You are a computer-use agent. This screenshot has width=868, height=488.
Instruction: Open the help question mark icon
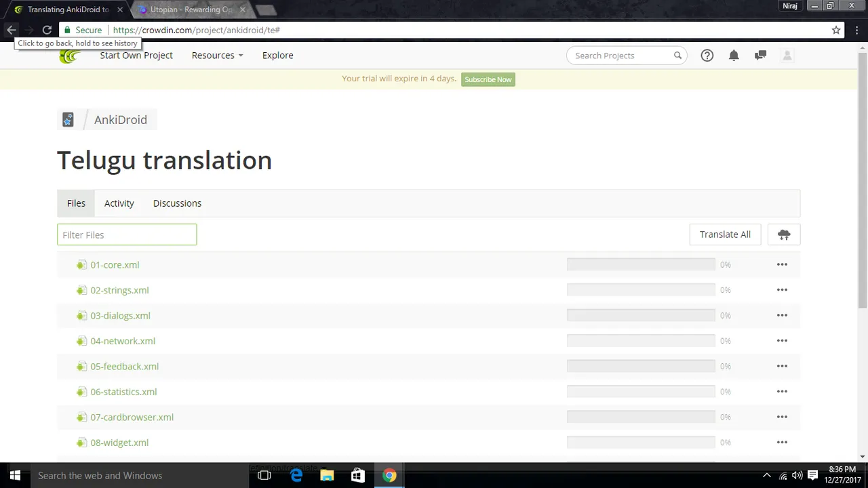707,56
